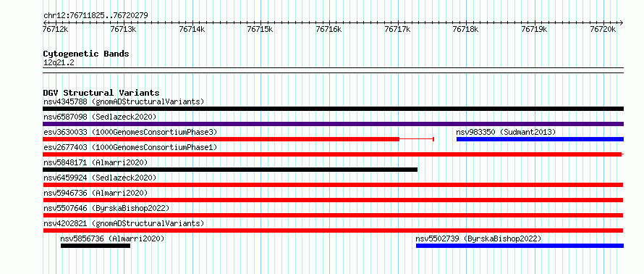Click the 76718k ruler tick label
This screenshot has height=274, width=644.
point(466,29)
